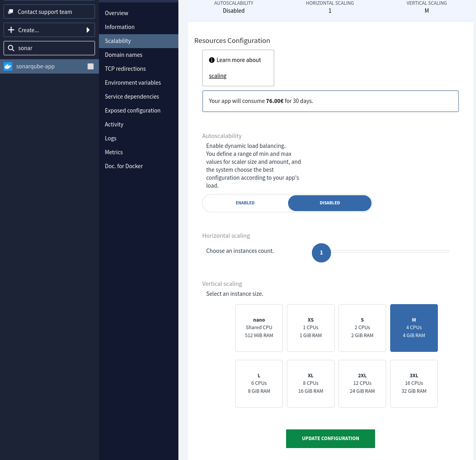Viewport: 476px width, 460px height.
Task: Open the Overview section
Action: [x=116, y=13]
